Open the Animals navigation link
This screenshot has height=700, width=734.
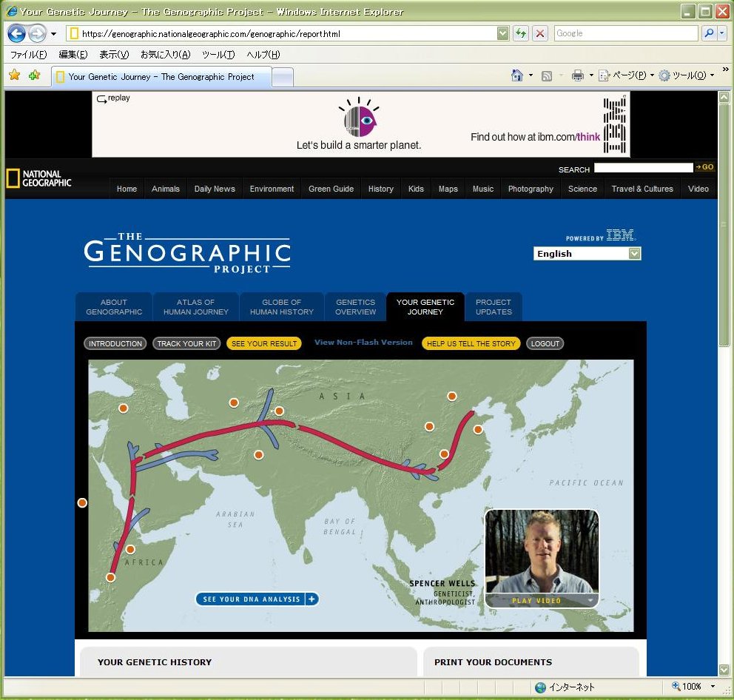pyautogui.click(x=165, y=189)
